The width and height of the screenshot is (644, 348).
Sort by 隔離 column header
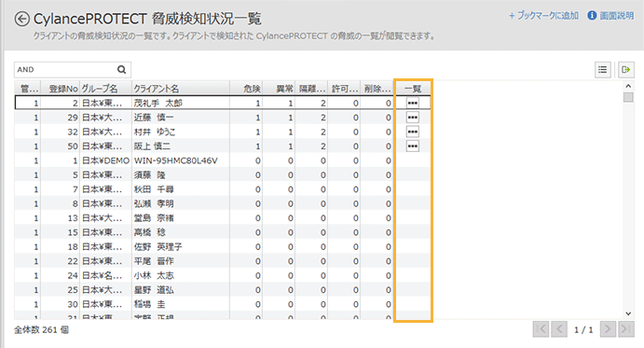(x=311, y=89)
